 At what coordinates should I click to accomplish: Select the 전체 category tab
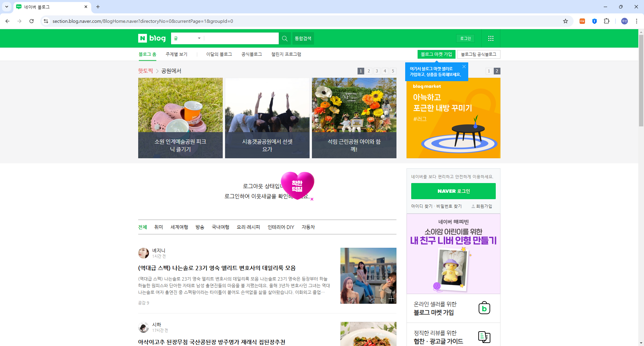point(143,227)
